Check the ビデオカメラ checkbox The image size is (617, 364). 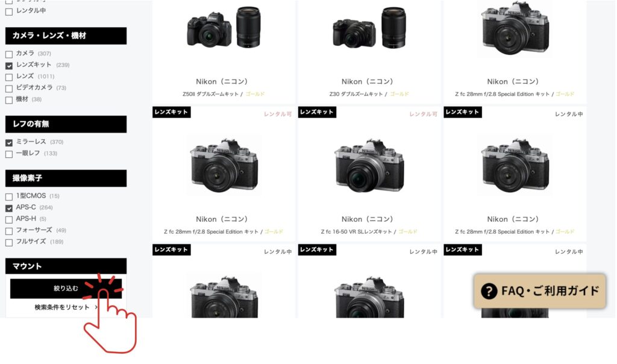(9, 88)
